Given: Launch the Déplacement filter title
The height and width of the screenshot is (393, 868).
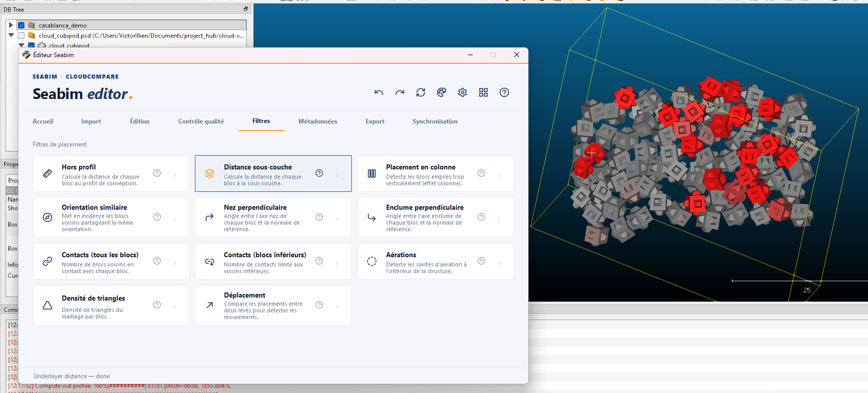Looking at the screenshot, I should click(245, 295).
